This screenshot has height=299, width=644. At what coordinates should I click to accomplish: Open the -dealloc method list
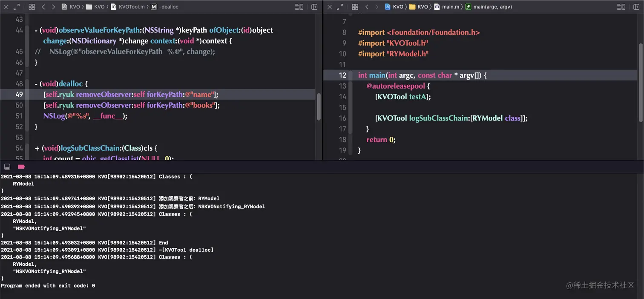[164, 7]
